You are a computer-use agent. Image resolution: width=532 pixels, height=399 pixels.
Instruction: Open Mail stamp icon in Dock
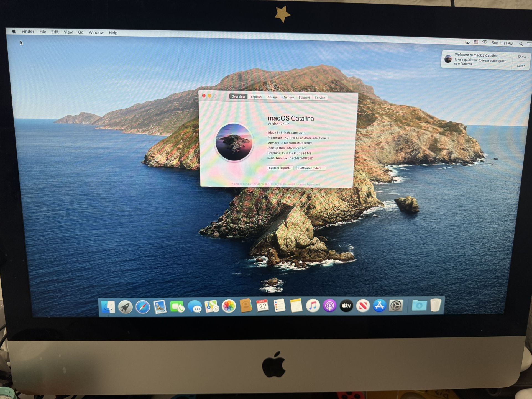(x=160, y=307)
